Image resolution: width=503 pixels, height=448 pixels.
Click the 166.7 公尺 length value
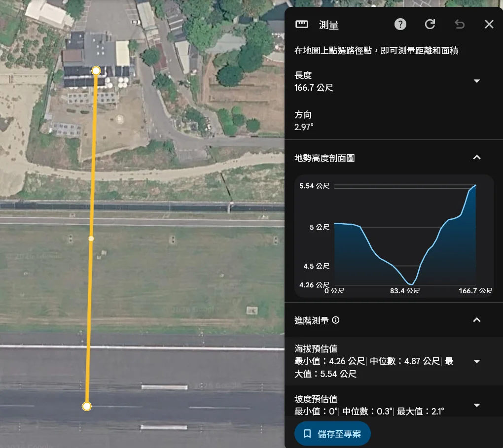pos(314,88)
